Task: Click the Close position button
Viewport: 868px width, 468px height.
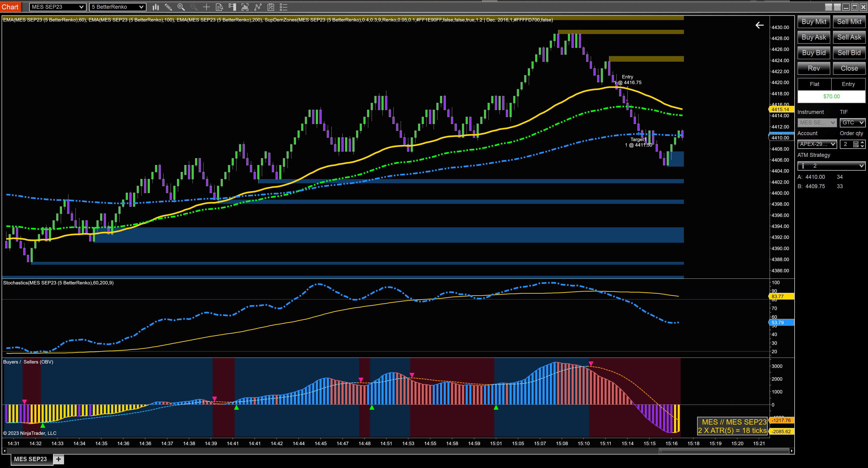Action: tap(849, 68)
